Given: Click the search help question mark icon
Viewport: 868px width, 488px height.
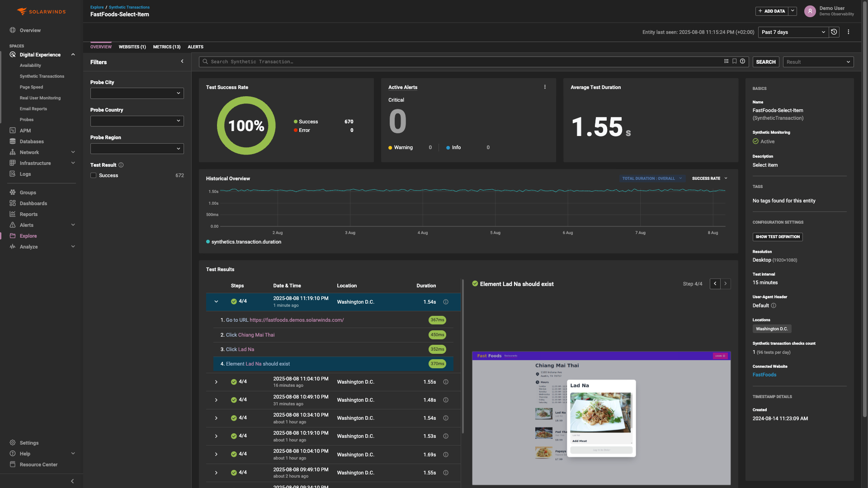Looking at the screenshot, I should [x=743, y=61].
